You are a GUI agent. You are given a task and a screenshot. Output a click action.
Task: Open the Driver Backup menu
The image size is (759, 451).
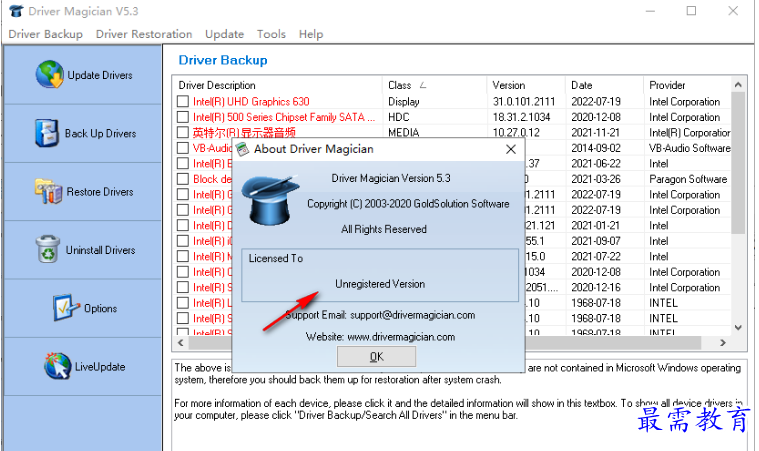coord(46,34)
